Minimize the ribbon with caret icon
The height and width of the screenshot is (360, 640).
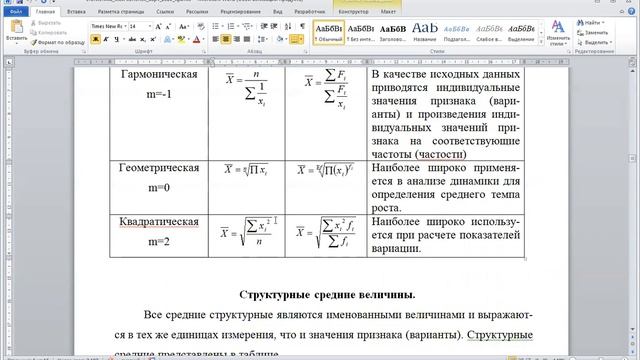point(622,11)
